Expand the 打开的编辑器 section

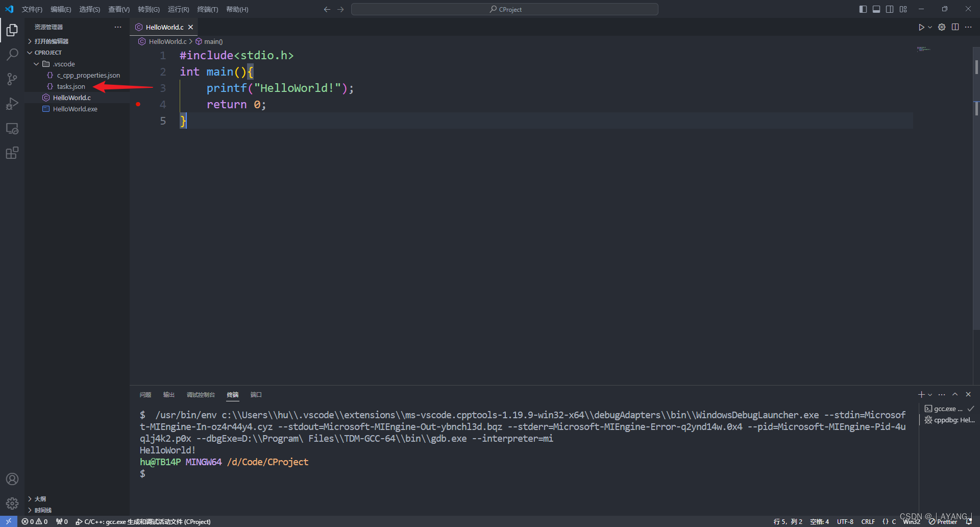pyautogui.click(x=77, y=41)
